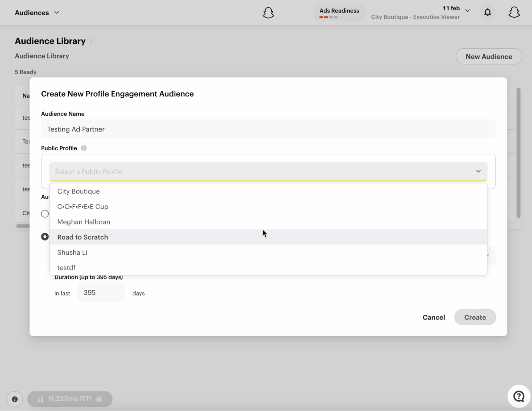Image resolution: width=532 pixels, height=411 pixels.
Task: Expand the Audiences navigation dropdown
Action: [37, 12]
